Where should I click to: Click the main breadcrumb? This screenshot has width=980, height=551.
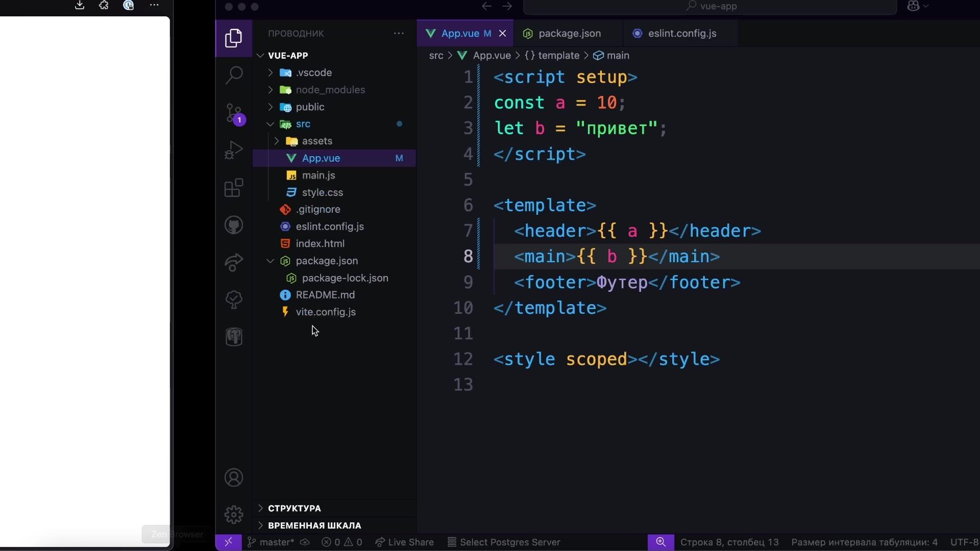pos(611,55)
